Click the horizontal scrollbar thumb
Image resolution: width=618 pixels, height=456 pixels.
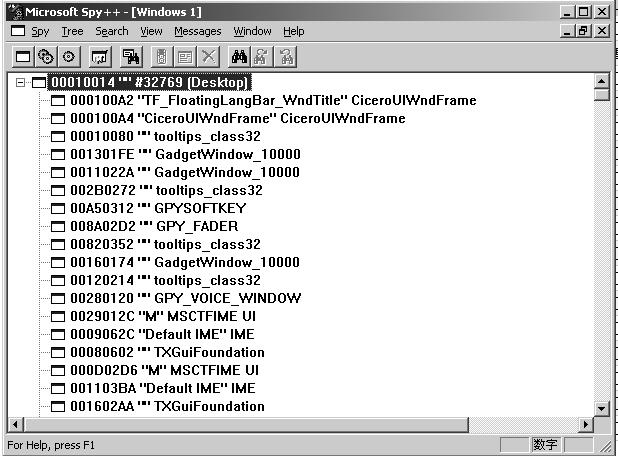246,424
